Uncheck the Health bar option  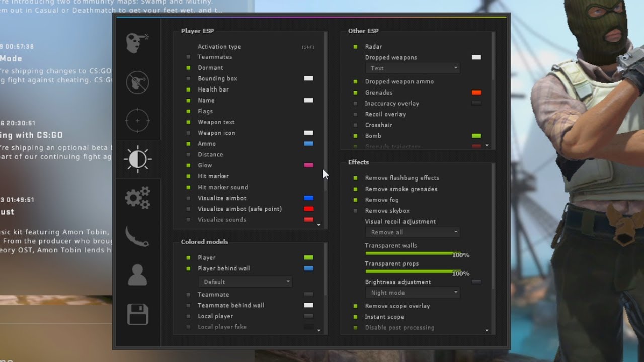[x=188, y=89]
